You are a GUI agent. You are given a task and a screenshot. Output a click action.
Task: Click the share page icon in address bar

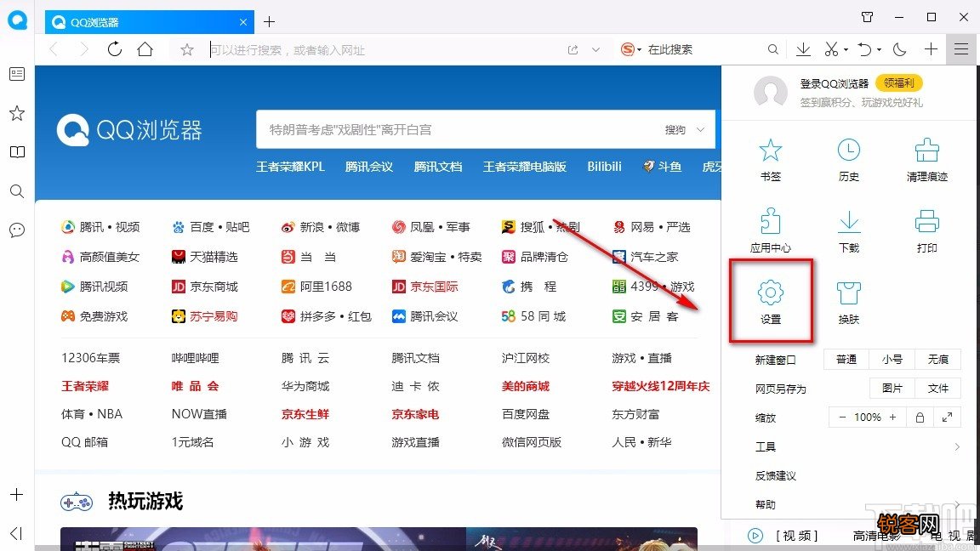573,50
